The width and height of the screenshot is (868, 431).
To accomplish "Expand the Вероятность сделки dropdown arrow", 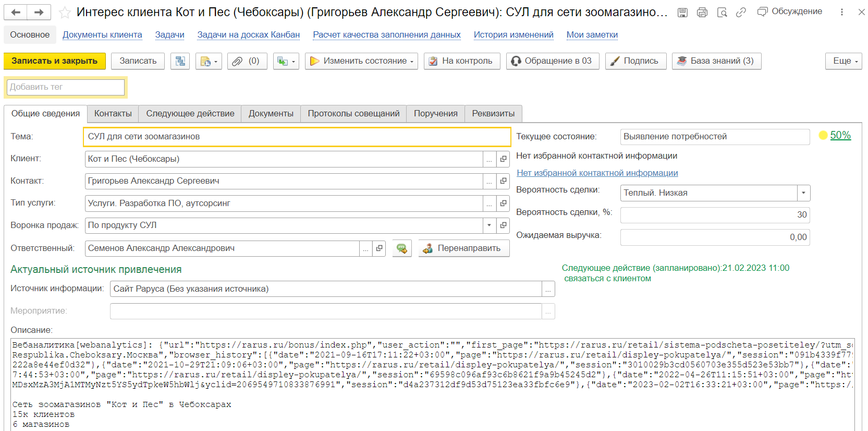I will (803, 193).
